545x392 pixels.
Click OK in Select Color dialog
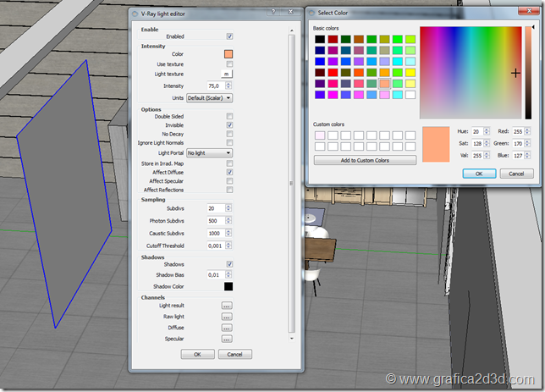tap(479, 174)
